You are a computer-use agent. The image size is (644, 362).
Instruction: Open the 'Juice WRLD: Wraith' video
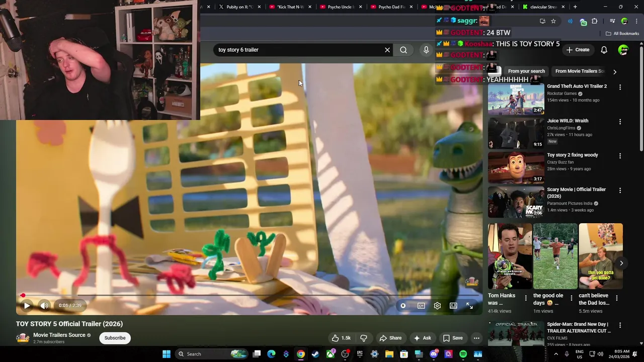click(568, 121)
